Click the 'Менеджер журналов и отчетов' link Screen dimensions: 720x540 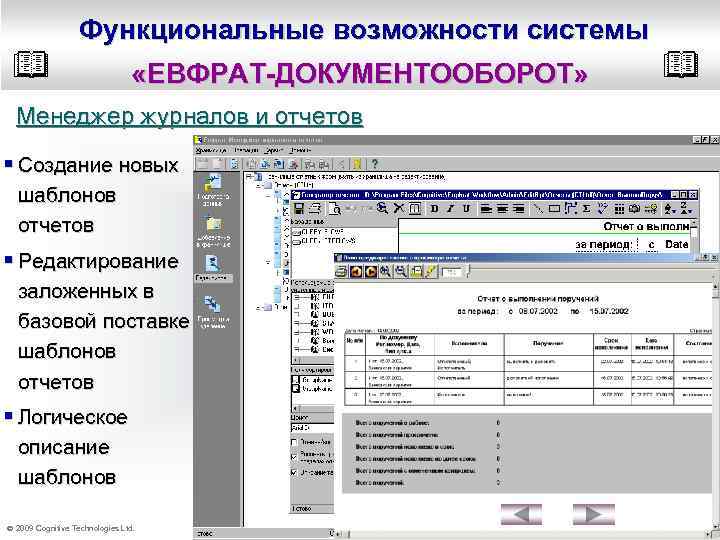(190, 116)
